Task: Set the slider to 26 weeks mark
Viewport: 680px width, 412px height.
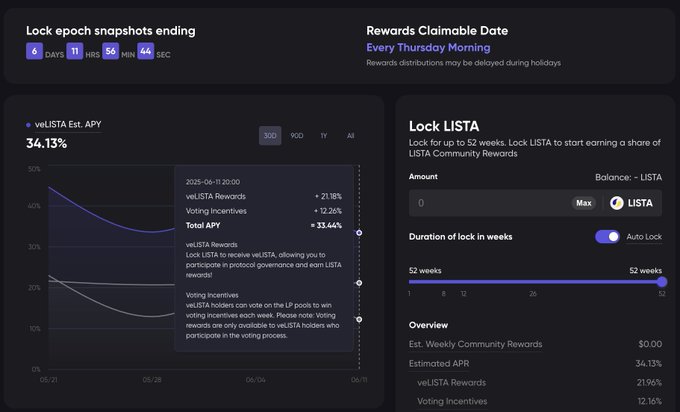Action: point(533,294)
